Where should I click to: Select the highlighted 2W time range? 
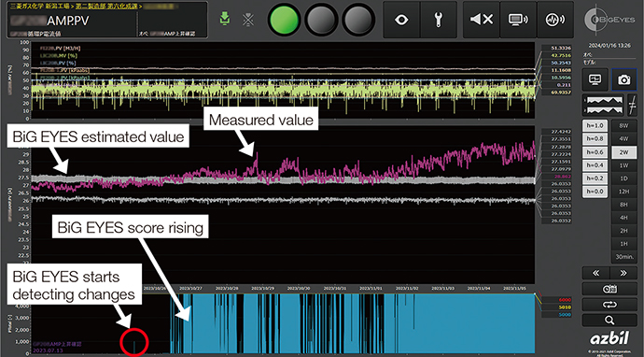[623, 152]
